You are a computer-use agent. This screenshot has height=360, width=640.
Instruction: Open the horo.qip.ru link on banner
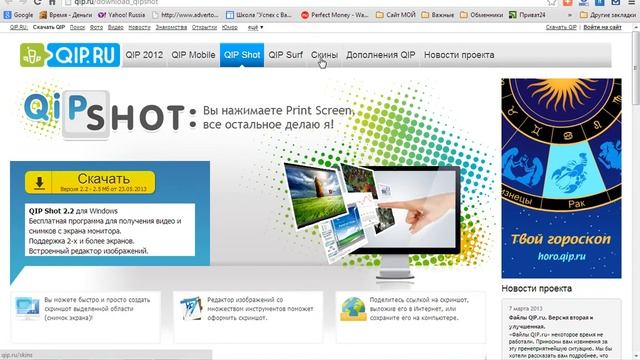click(562, 256)
